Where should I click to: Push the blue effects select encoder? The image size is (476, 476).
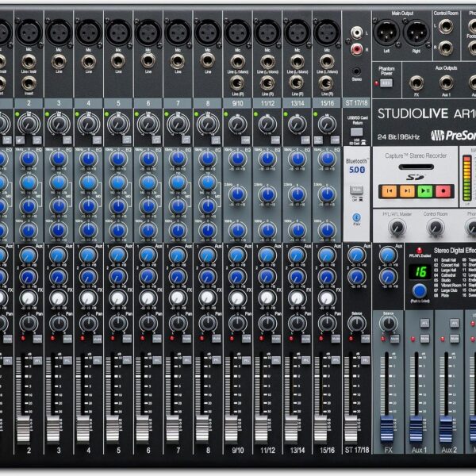(420, 291)
